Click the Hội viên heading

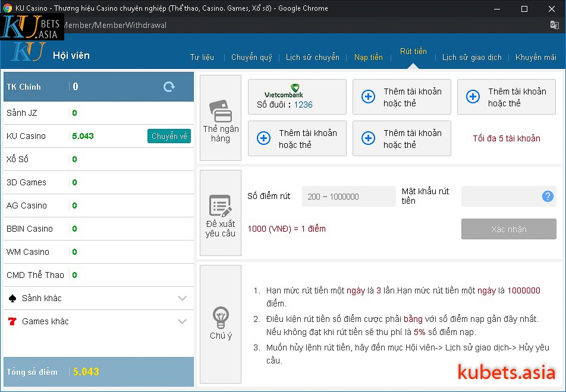[71, 56]
